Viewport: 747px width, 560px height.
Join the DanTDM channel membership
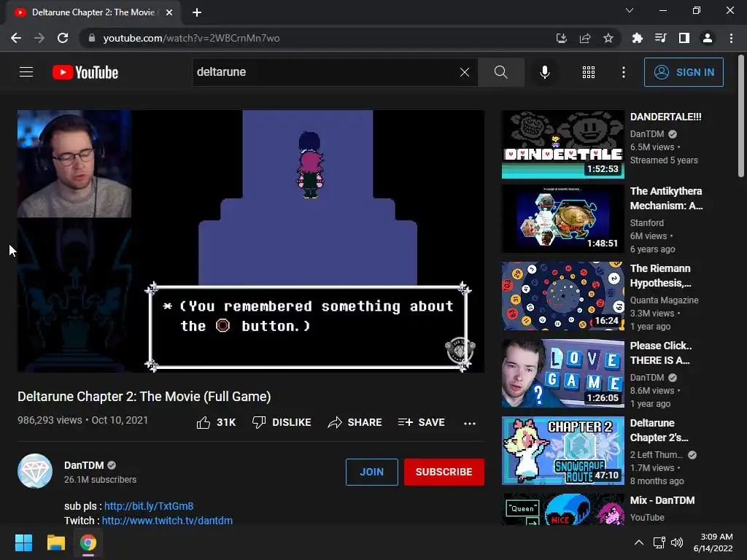(371, 472)
